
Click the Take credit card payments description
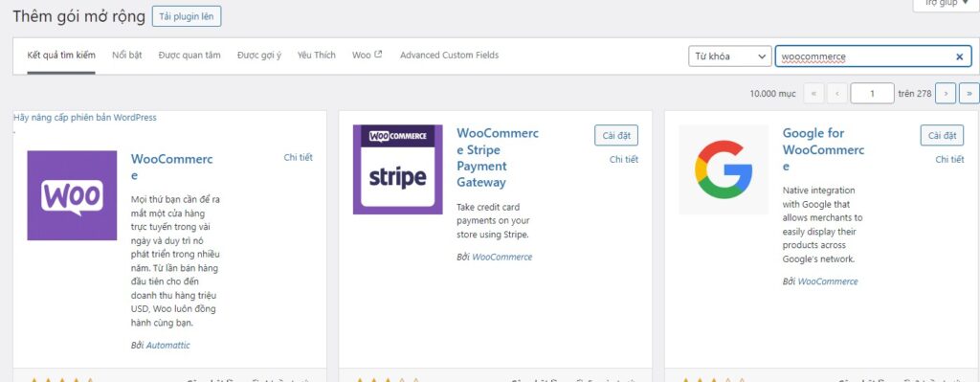(493, 221)
